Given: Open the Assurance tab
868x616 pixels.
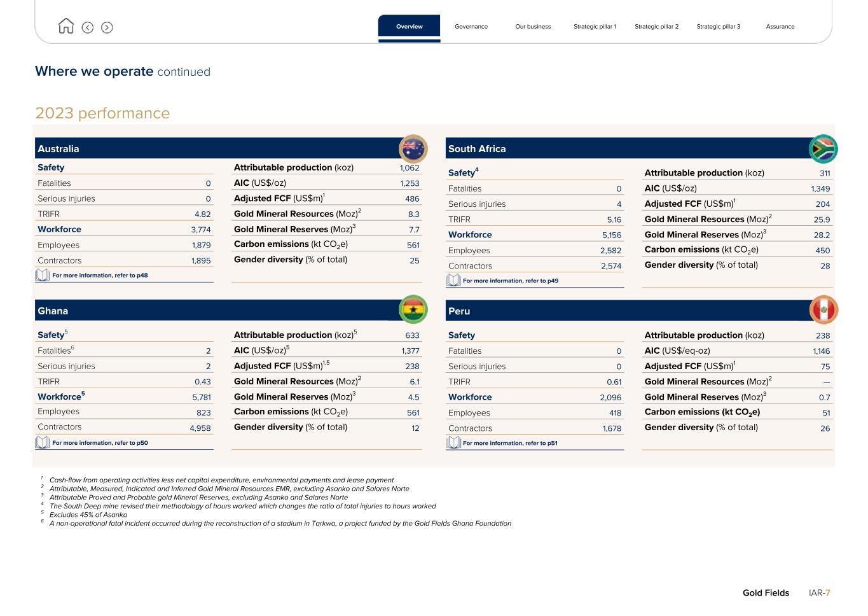Looking at the screenshot, I should click(x=780, y=27).
